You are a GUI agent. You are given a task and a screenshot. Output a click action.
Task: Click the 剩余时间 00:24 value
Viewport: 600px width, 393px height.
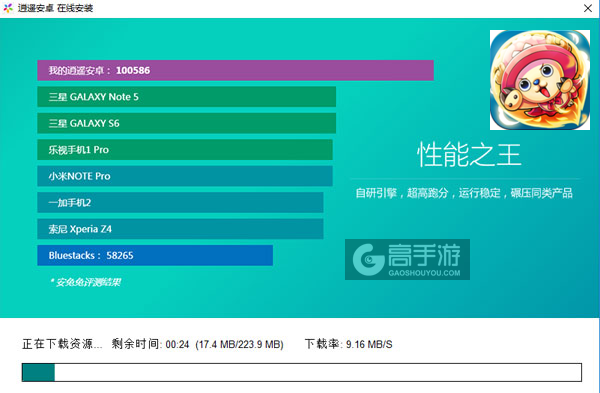click(150, 344)
